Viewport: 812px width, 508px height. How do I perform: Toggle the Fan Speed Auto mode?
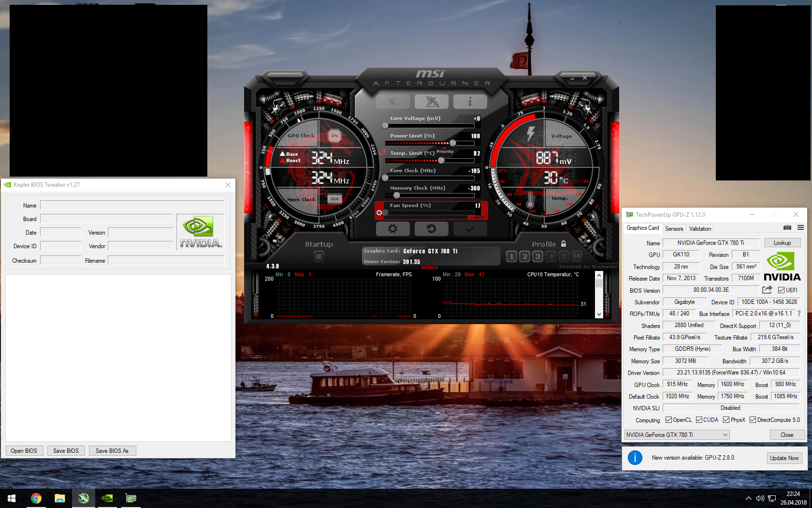tap(478, 217)
